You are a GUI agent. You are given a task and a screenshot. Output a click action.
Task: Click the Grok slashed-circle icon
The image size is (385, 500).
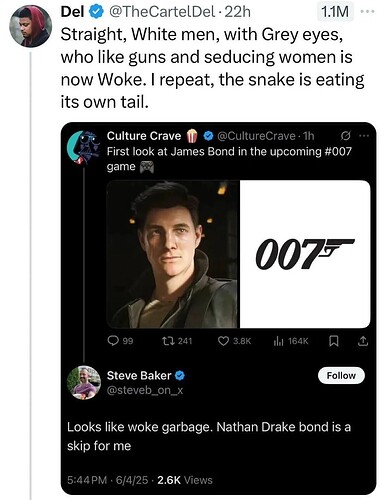[x=345, y=136]
